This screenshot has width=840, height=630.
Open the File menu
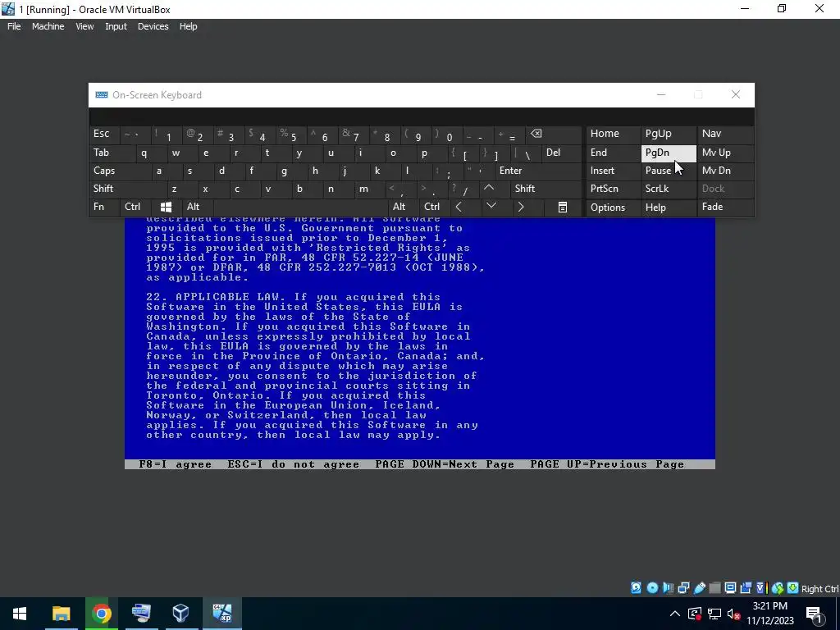[x=14, y=26]
